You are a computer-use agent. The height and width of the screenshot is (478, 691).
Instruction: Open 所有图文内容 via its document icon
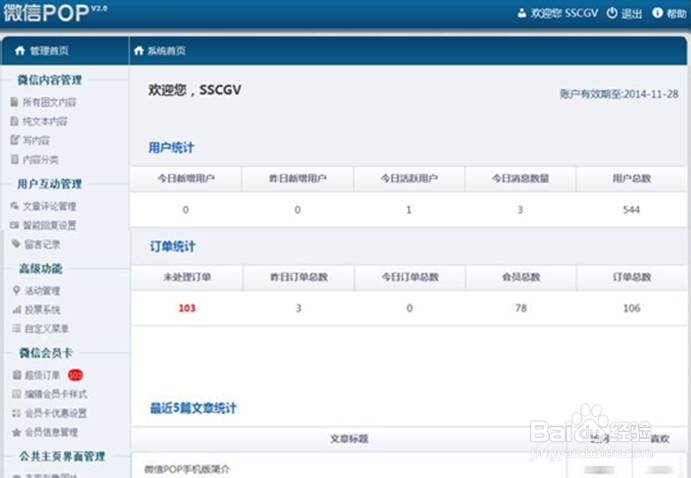click(15, 102)
